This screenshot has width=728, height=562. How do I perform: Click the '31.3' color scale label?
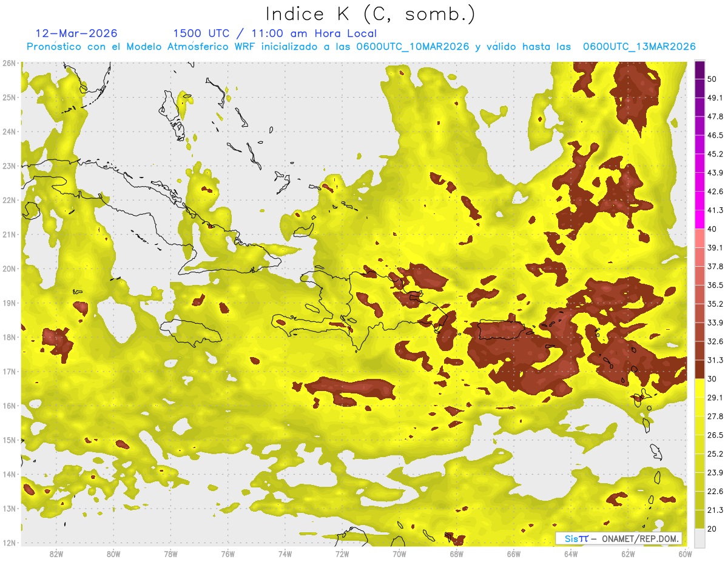[x=715, y=360]
